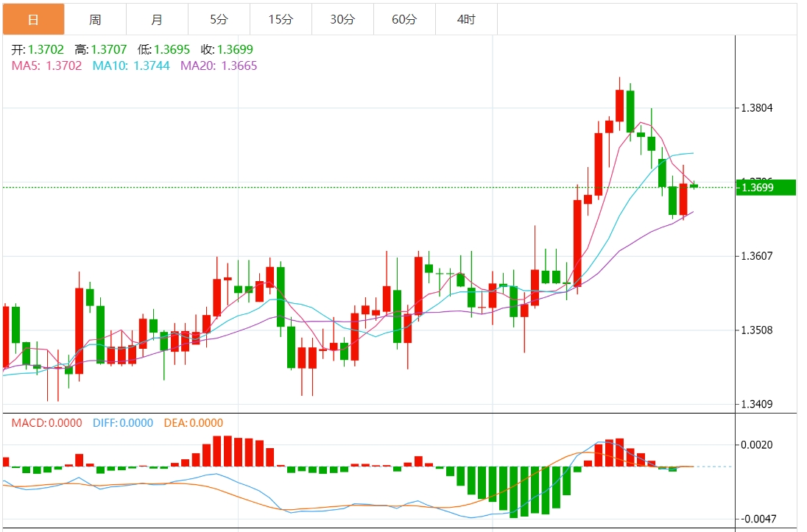Open the 60分 interval tab

click(x=404, y=20)
